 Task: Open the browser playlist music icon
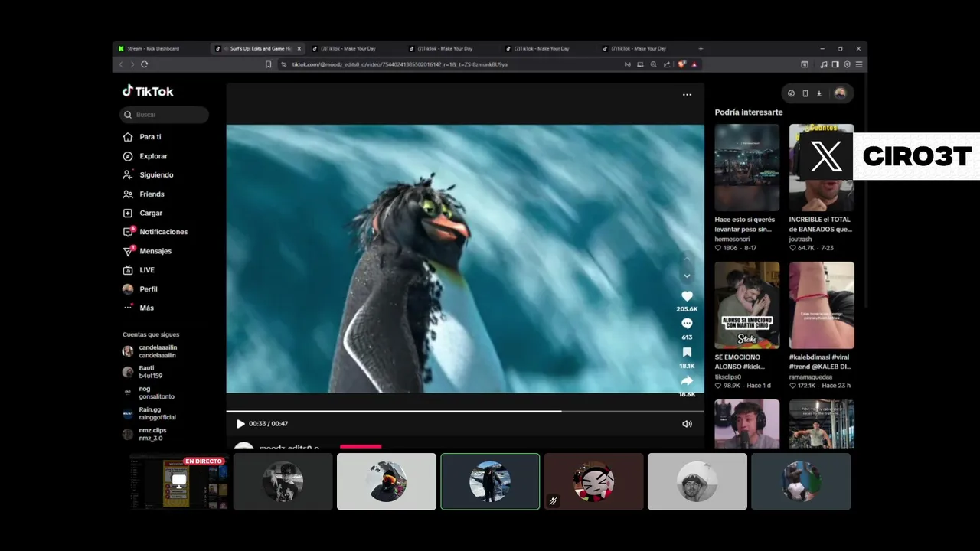coord(824,64)
